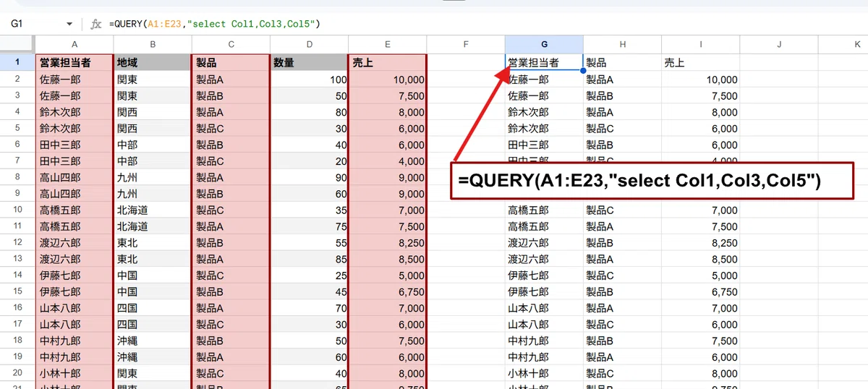Click the fx function icon in formula bar
This screenshot has height=389, width=868.
click(96, 24)
